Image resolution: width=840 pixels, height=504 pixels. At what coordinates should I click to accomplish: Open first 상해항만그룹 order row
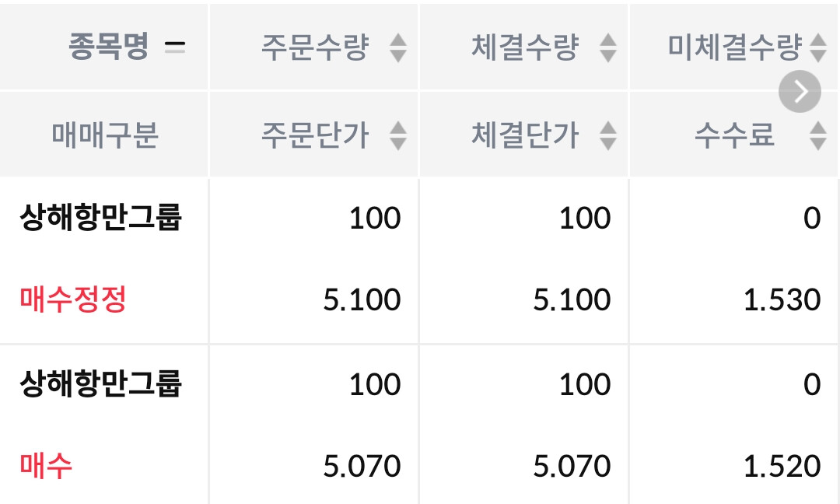100,219
